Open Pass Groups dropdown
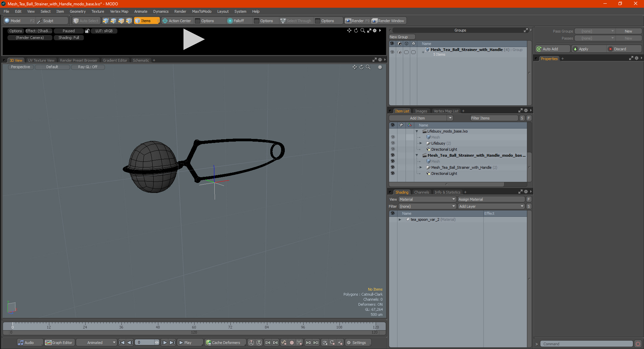Screen dimensions: 644x349 (x=595, y=31)
